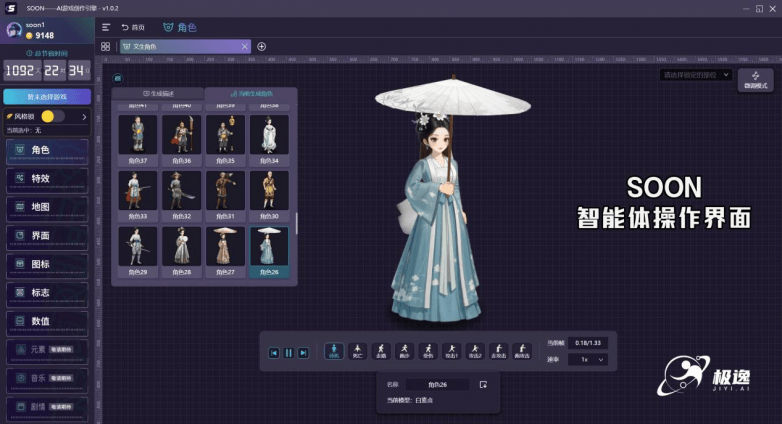This screenshot has height=424, width=782.
Task: Click the add new tab plus icon
Action: click(262, 46)
